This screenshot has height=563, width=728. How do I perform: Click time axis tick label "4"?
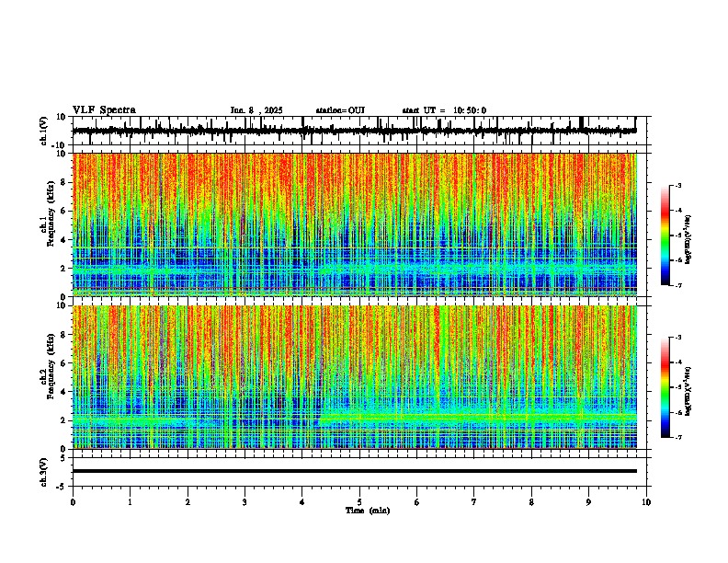pos(301,502)
